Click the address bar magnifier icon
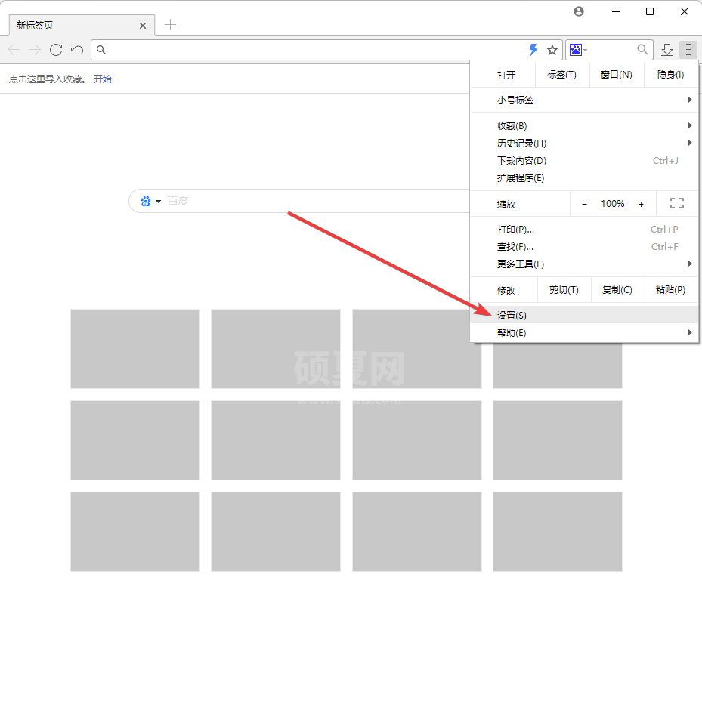This screenshot has width=702, height=728. [101, 50]
